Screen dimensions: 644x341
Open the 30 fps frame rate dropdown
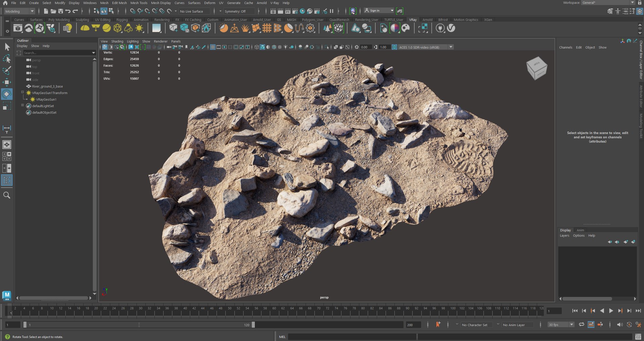coord(561,325)
